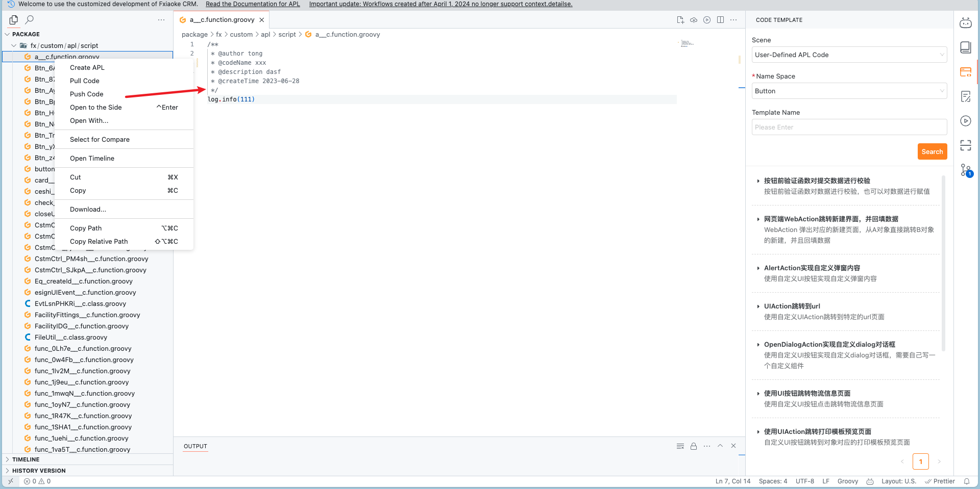Open the robot assistant icon in right bar
Screen dimensions: 980x489
966,23
